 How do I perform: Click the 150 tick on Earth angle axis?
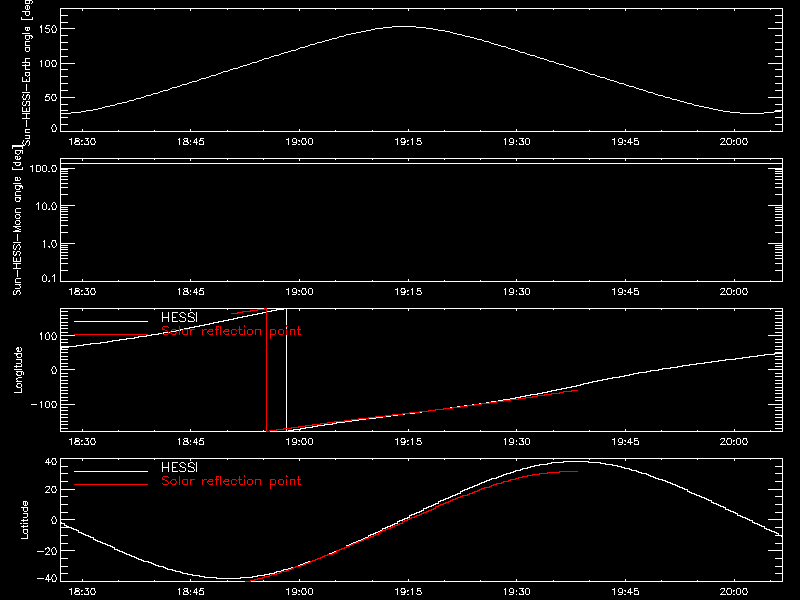point(48,30)
